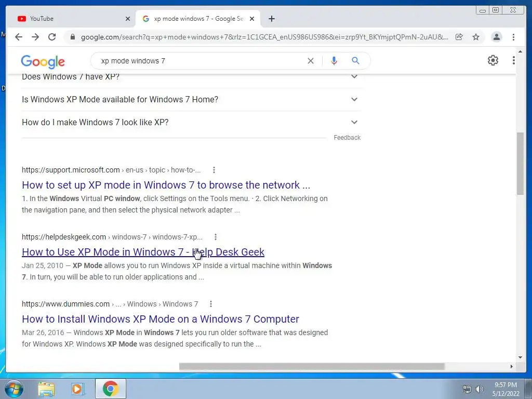Expand "Does Windows 7 have XP?" question

pyautogui.click(x=190, y=77)
